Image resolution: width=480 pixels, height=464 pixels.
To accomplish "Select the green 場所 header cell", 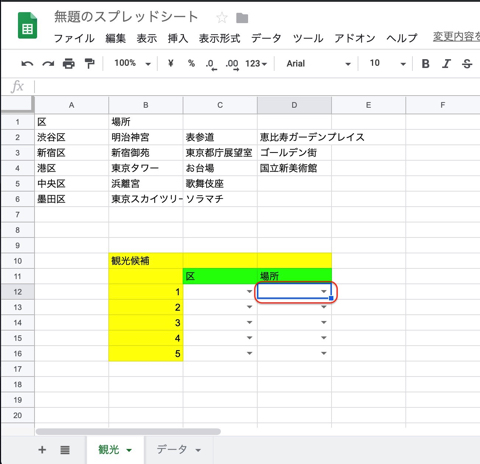I will pos(294,276).
